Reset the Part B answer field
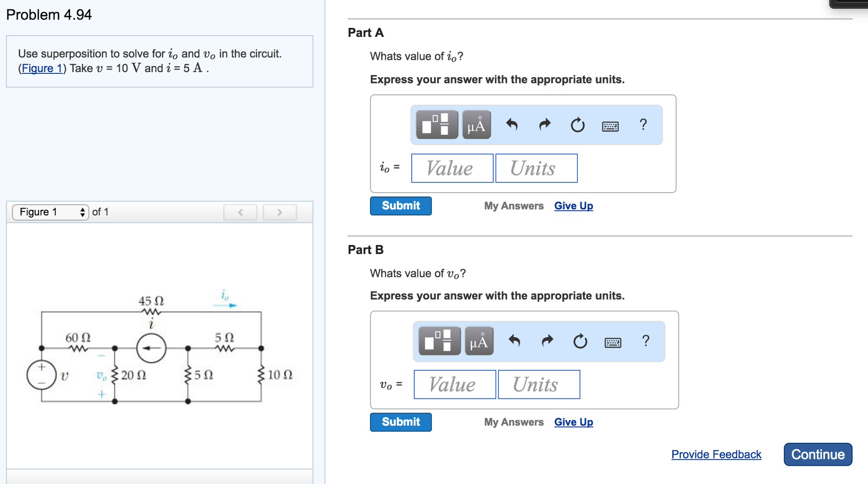The width and height of the screenshot is (868, 484). pyautogui.click(x=580, y=341)
